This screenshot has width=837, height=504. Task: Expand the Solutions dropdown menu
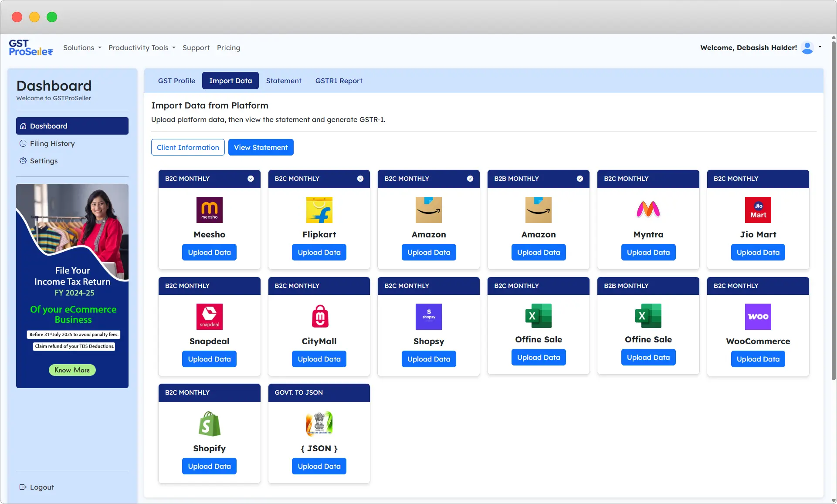tap(82, 47)
